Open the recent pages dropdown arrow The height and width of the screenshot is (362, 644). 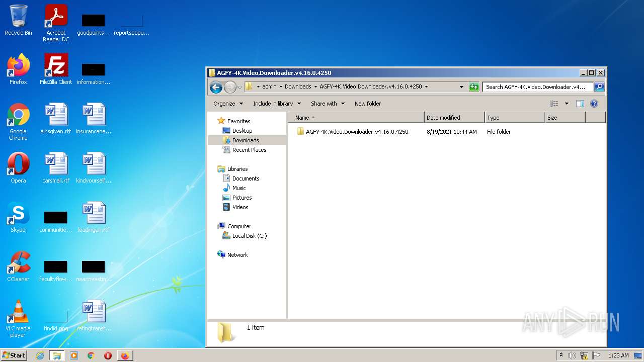[x=240, y=87]
